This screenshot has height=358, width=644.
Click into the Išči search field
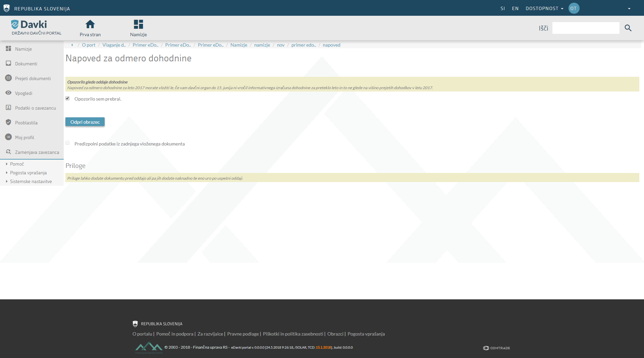[x=586, y=28]
